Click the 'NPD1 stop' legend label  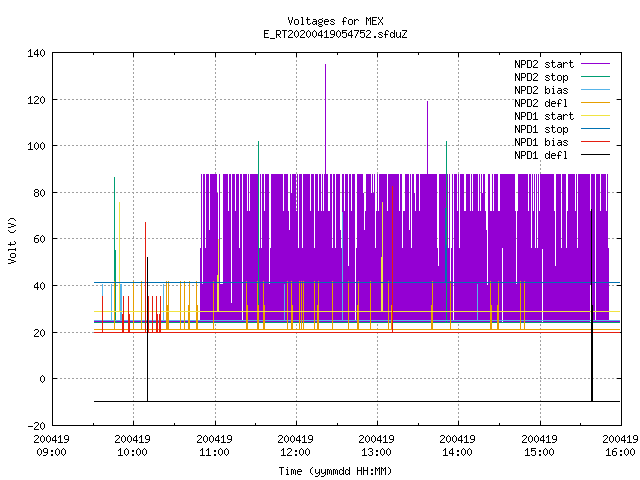pos(541,129)
